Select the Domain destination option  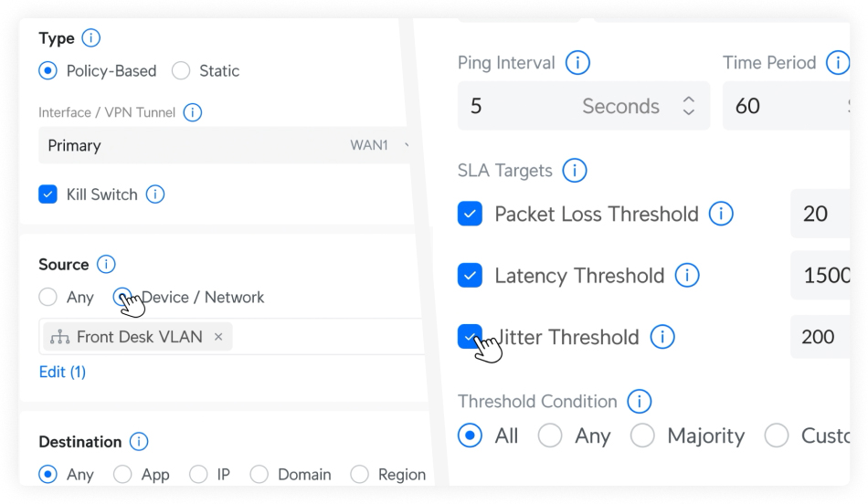click(x=259, y=475)
